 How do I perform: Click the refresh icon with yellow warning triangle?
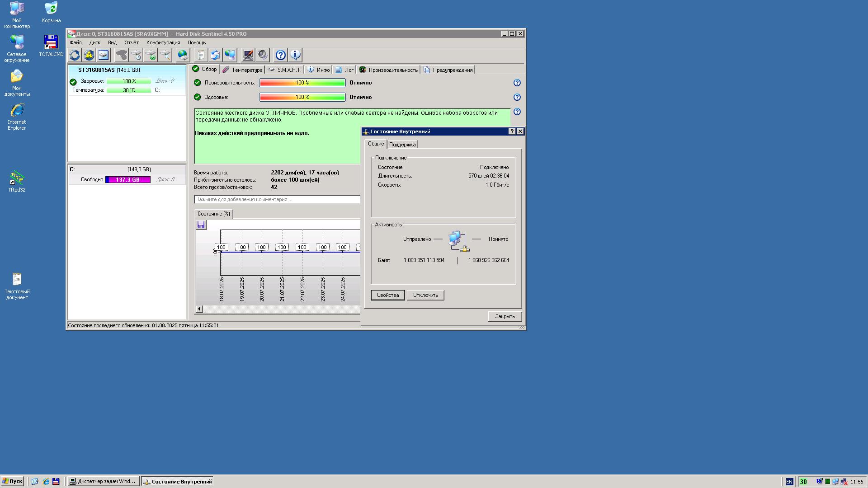click(x=89, y=55)
